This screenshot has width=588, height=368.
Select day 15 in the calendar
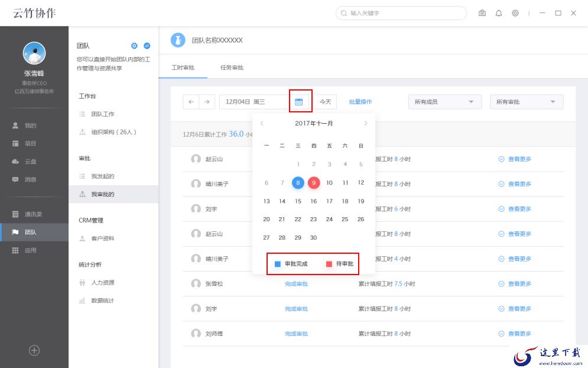pyautogui.click(x=298, y=201)
